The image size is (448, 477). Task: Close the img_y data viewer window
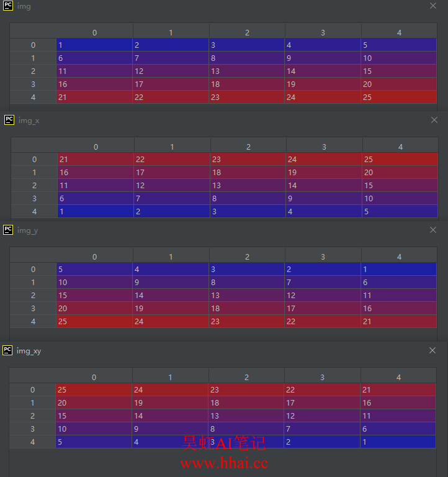point(433,230)
